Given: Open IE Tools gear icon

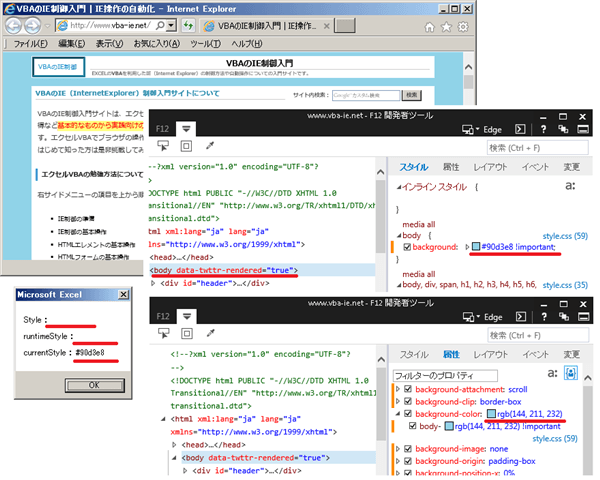Looking at the screenshot, I should [463, 27].
